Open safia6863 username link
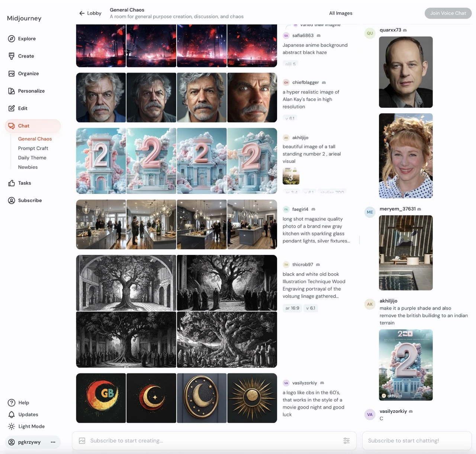 [303, 36]
